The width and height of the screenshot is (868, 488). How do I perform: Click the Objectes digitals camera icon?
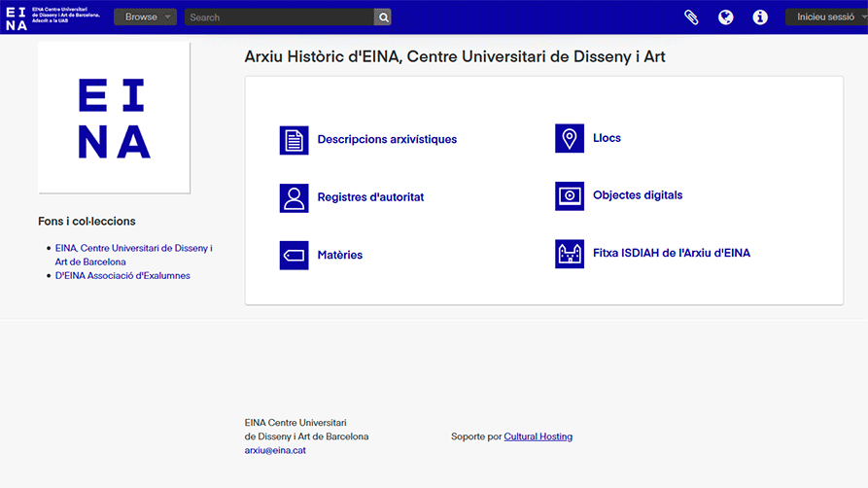click(x=570, y=196)
